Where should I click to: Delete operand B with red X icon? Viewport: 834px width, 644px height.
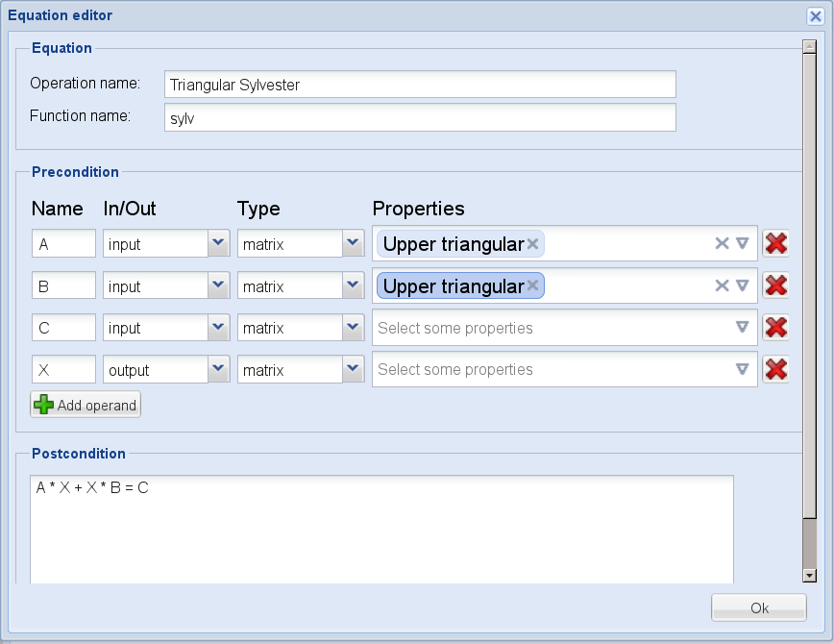click(775, 285)
